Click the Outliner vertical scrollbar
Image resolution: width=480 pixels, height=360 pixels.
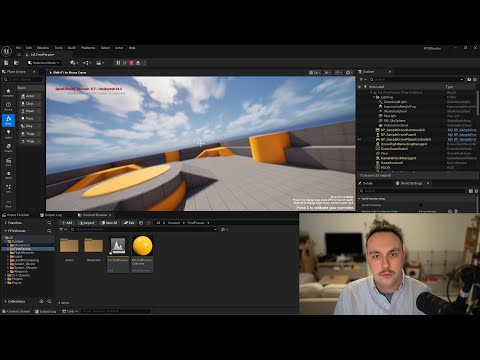tap(478, 103)
